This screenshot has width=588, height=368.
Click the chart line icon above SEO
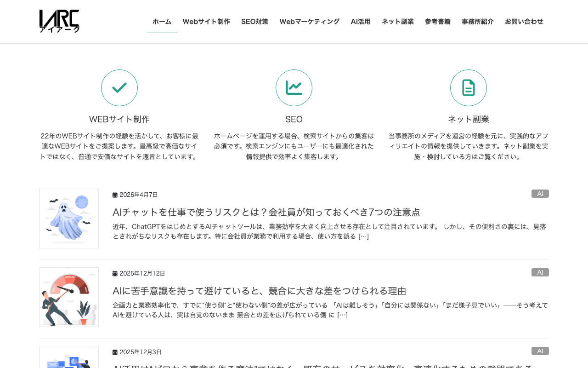click(294, 88)
